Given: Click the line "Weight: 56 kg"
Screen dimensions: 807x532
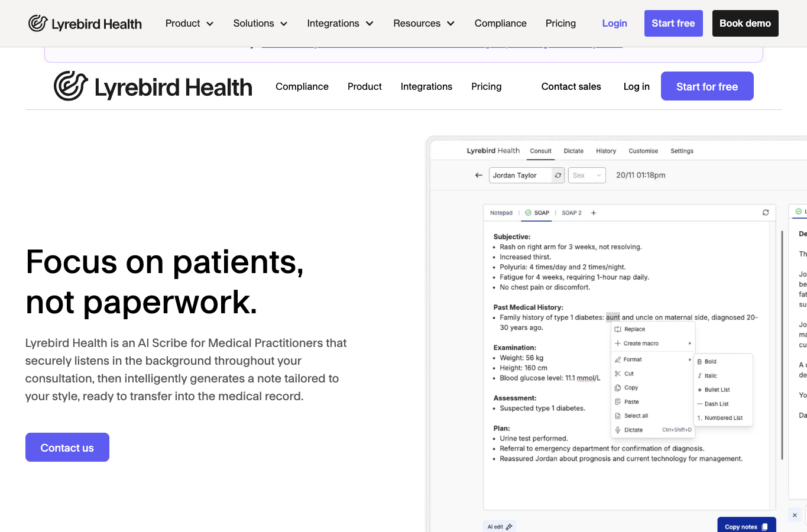Looking at the screenshot, I should tap(521, 358).
